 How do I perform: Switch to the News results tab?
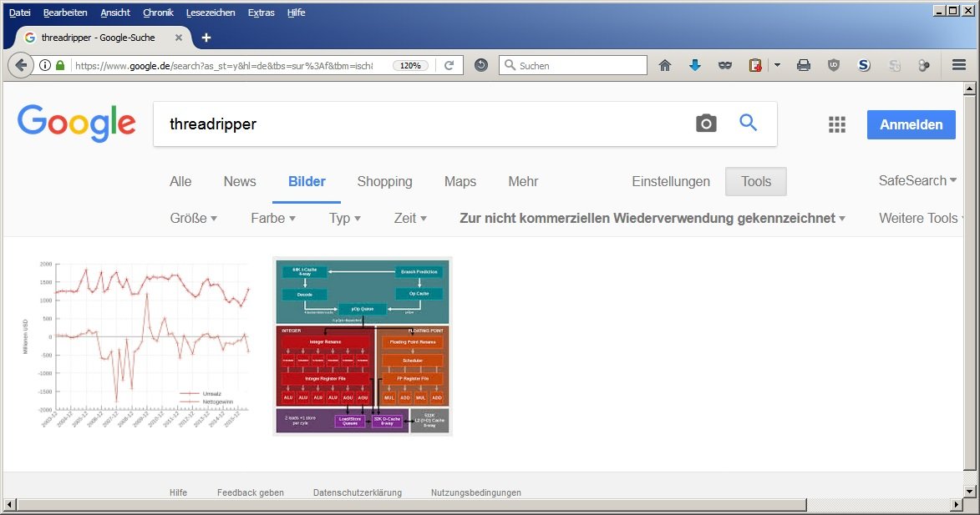click(x=240, y=182)
